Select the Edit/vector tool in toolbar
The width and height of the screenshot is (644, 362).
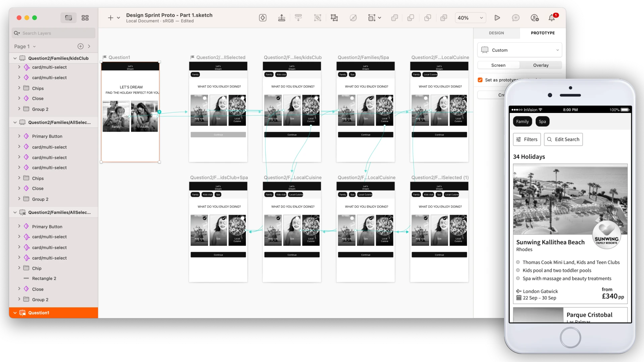[353, 18]
